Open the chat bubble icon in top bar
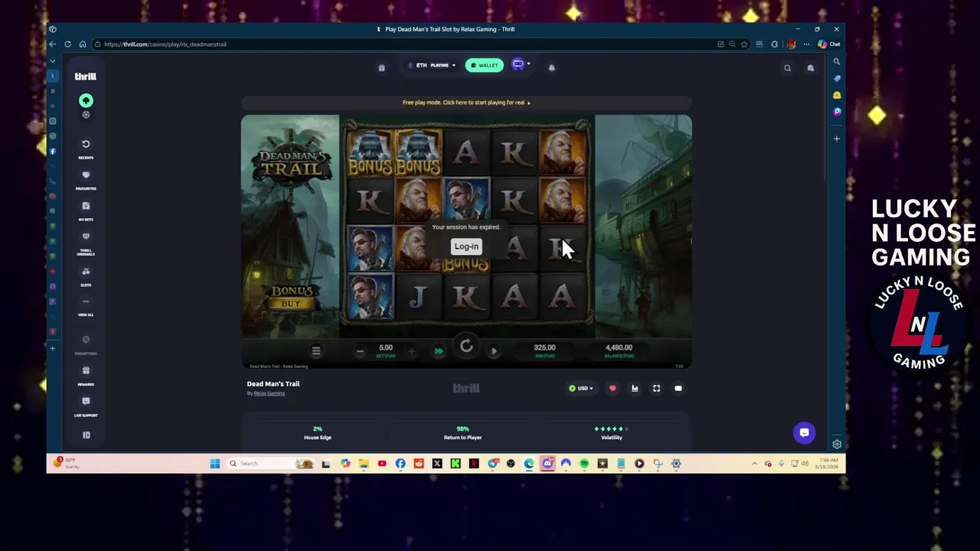980x551 pixels. (811, 68)
